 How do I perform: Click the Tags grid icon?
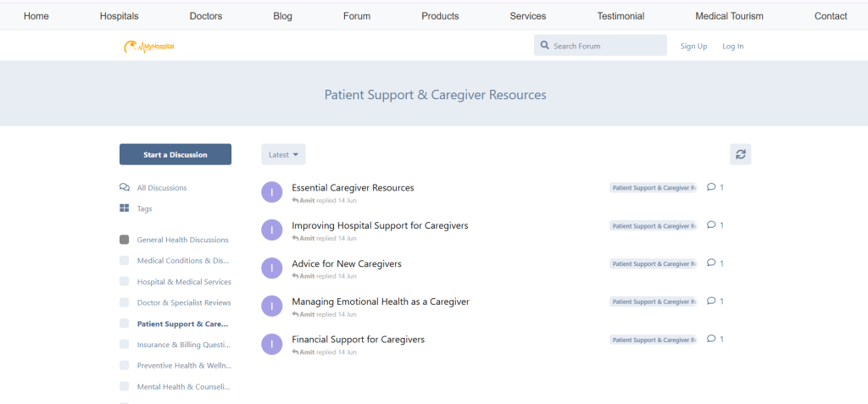[x=125, y=208]
